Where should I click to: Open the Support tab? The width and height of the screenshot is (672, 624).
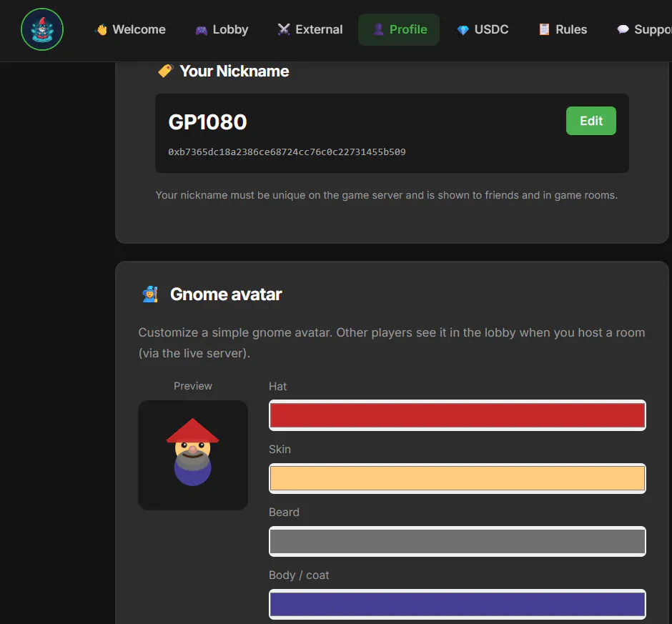[x=643, y=29]
